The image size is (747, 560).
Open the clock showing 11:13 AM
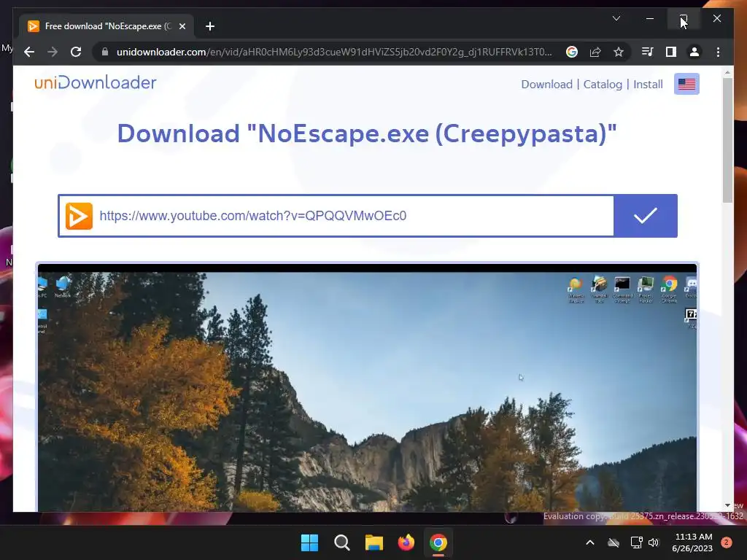(x=692, y=542)
